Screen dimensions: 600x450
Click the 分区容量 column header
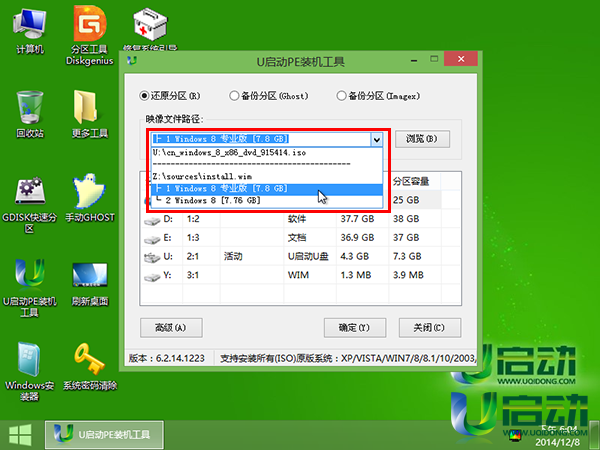coord(414,181)
